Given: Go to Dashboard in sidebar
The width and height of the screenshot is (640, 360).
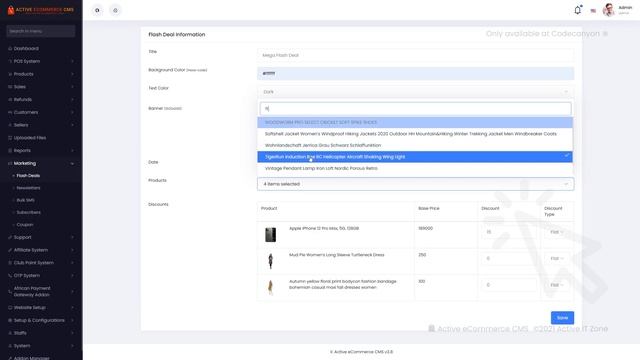Looking at the screenshot, I should click(x=26, y=49).
